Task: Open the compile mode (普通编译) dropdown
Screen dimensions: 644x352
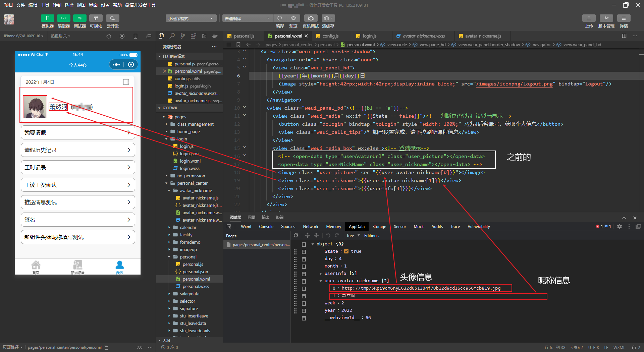Action: pos(247,18)
